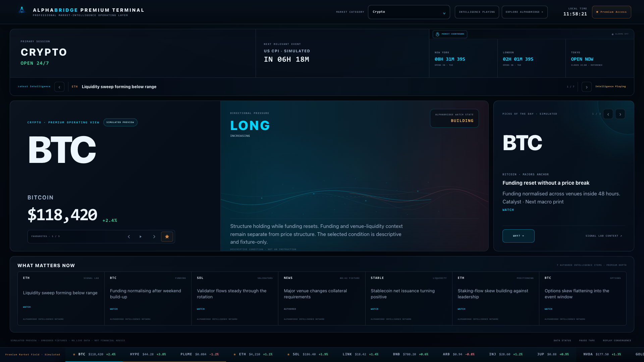644x362 pixels.
Task: Toggle Intelligence Playing in the header
Action: [477, 12]
